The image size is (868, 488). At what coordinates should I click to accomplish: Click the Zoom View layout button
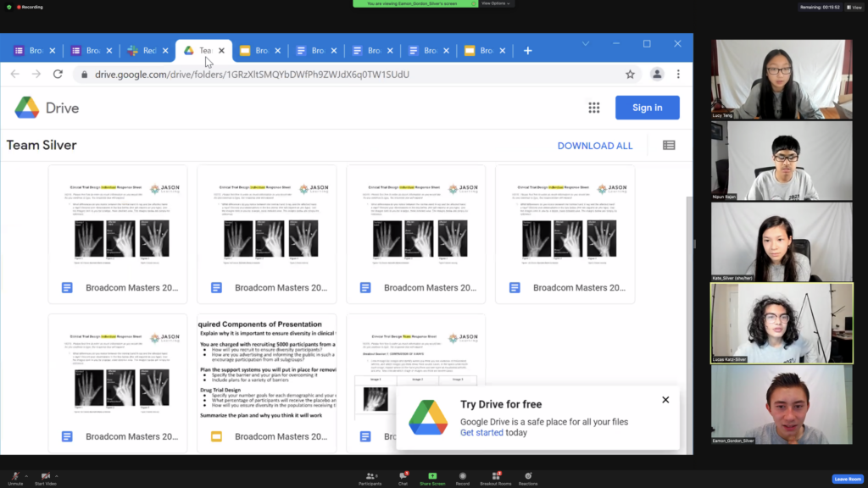[x=854, y=7]
